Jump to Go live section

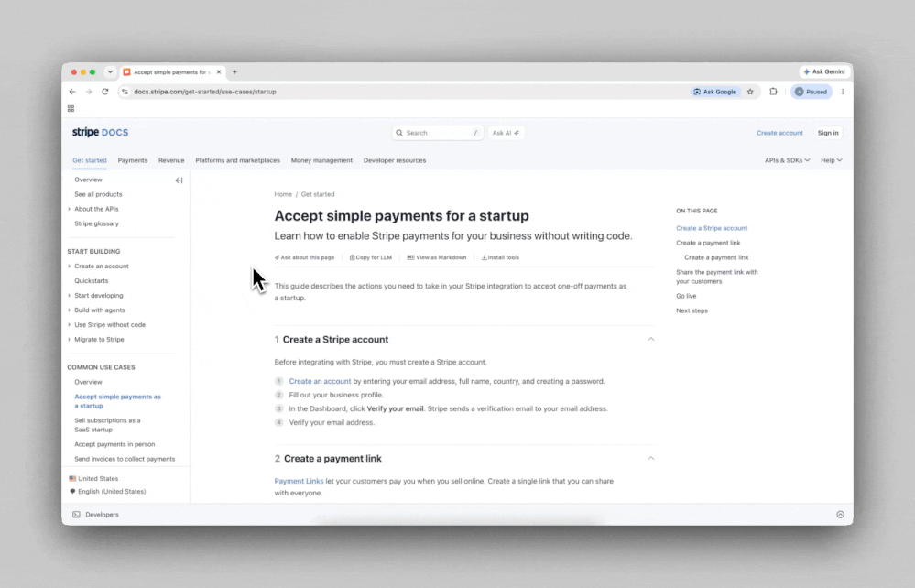pyautogui.click(x=686, y=296)
